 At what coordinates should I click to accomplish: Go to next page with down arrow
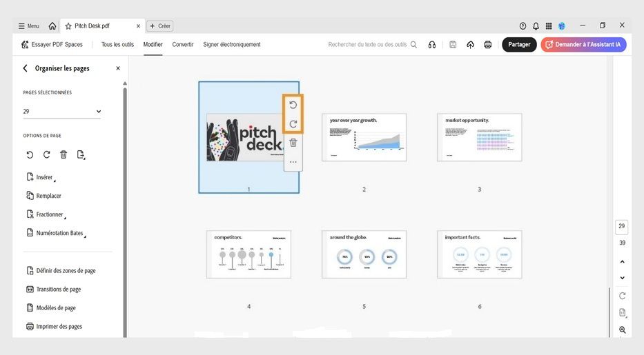622,278
